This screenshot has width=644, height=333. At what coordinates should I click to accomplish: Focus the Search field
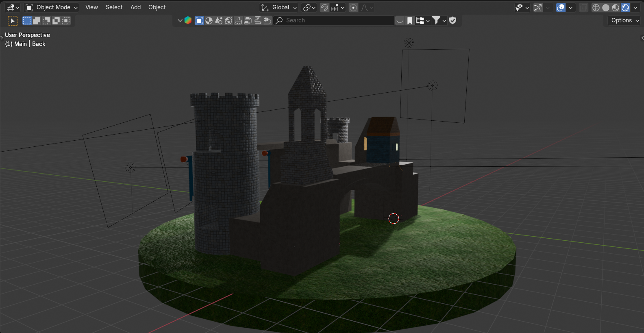click(x=334, y=20)
